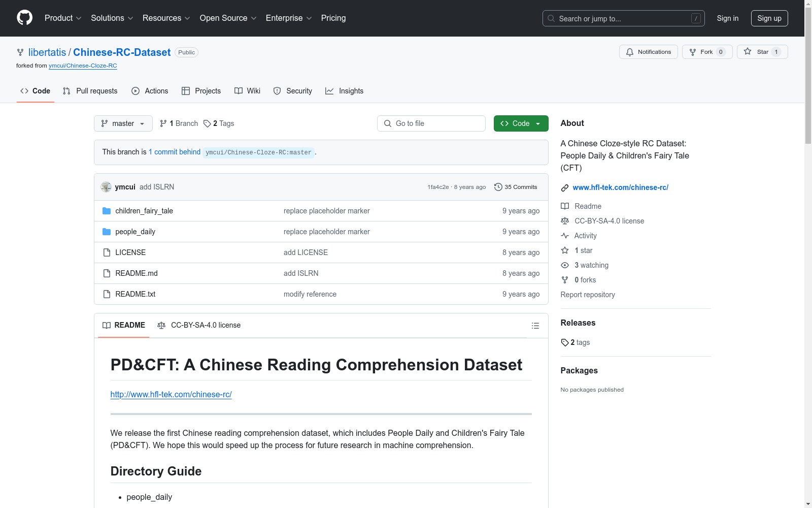This screenshot has width=812, height=508.
Task: Click the Sign in link
Action: pyautogui.click(x=728, y=18)
